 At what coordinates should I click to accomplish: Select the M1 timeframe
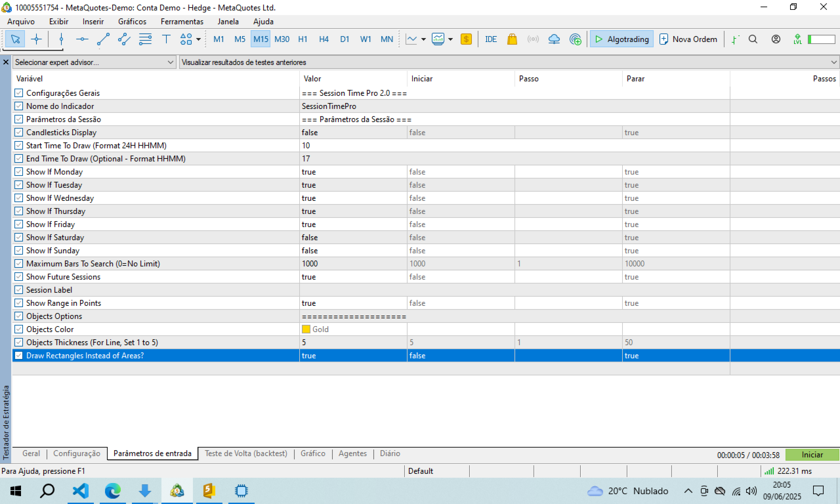pyautogui.click(x=219, y=39)
